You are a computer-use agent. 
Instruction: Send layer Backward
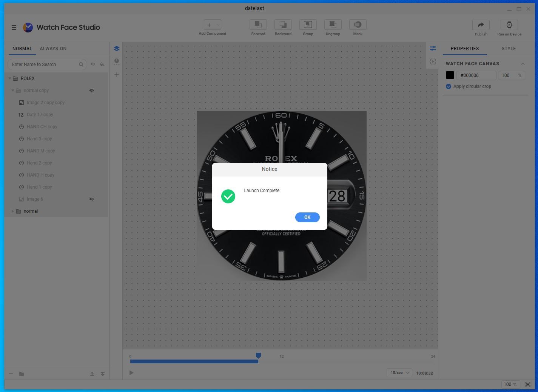(x=283, y=25)
